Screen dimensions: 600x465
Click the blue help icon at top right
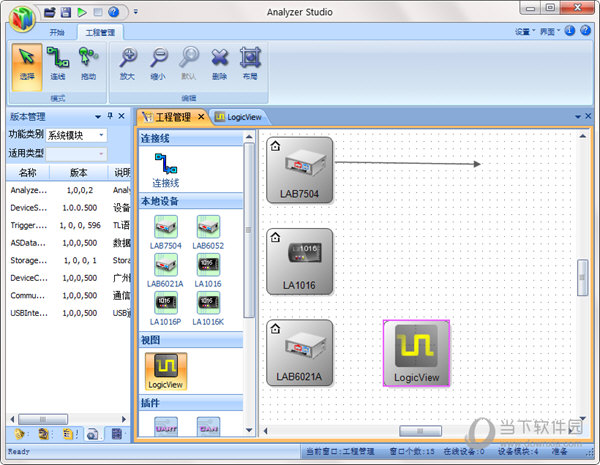coord(585,31)
